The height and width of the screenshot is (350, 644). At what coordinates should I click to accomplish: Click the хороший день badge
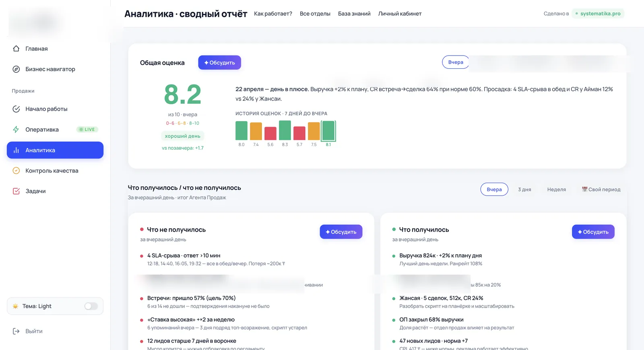[183, 136]
